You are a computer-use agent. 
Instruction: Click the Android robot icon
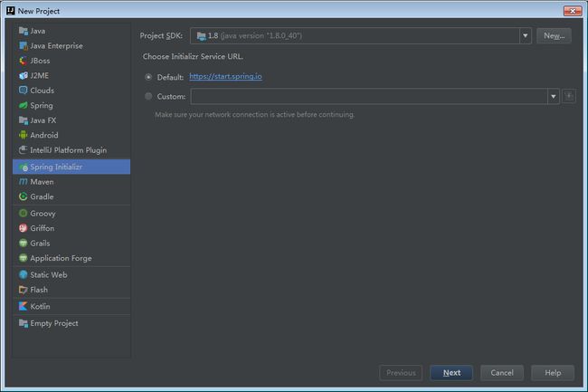pyautogui.click(x=24, y=135)
